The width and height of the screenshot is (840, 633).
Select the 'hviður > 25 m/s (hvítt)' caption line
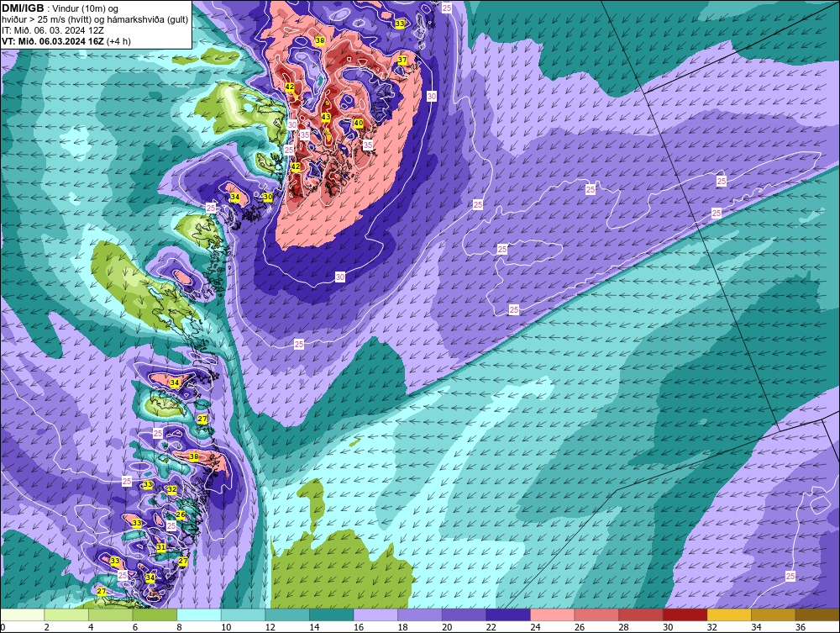45,19
